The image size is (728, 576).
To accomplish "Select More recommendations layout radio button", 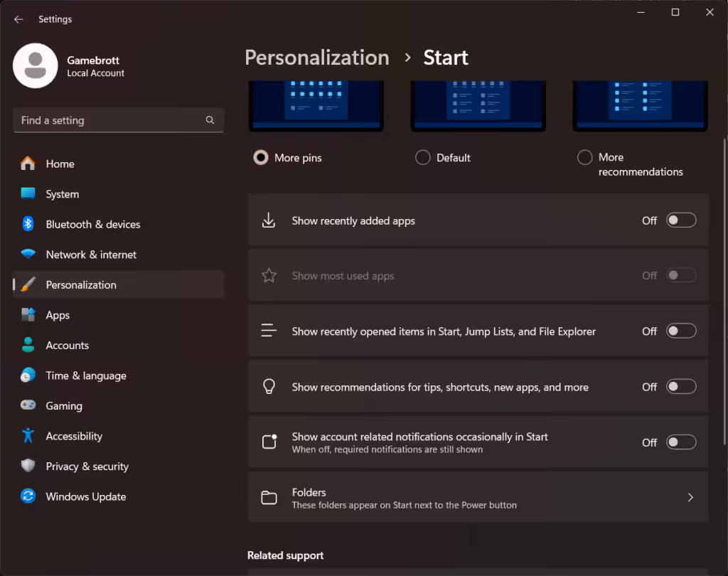I will click(584, 157).
